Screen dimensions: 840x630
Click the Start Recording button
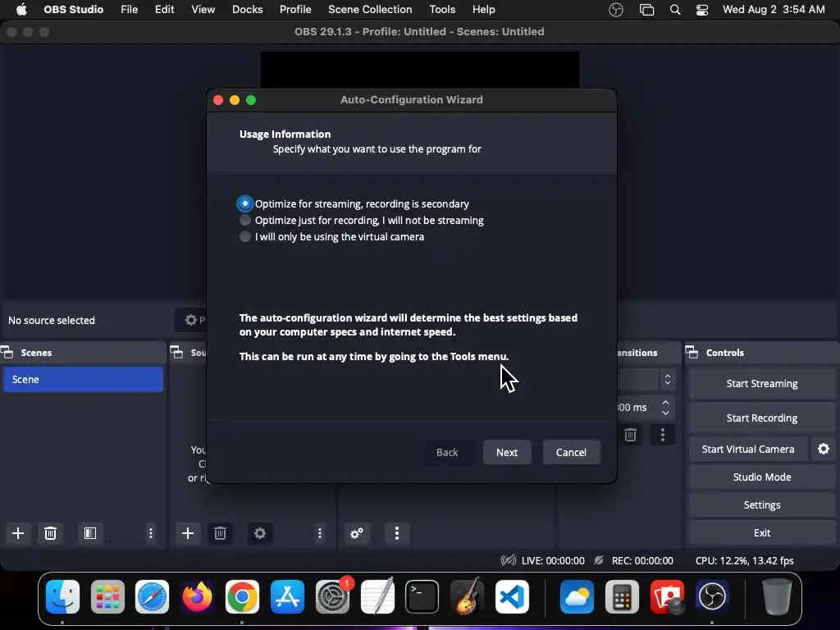[x=762, y=418]
